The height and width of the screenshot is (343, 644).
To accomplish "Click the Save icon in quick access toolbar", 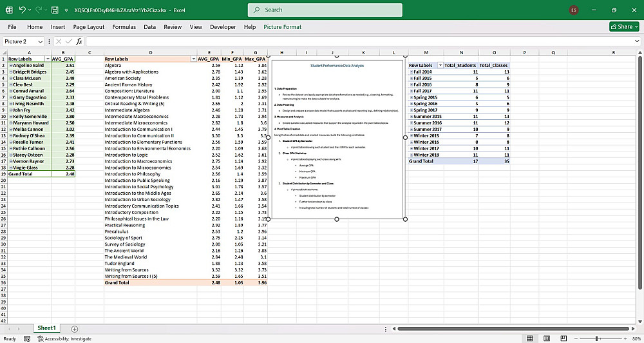I will (x=55, y=10).
